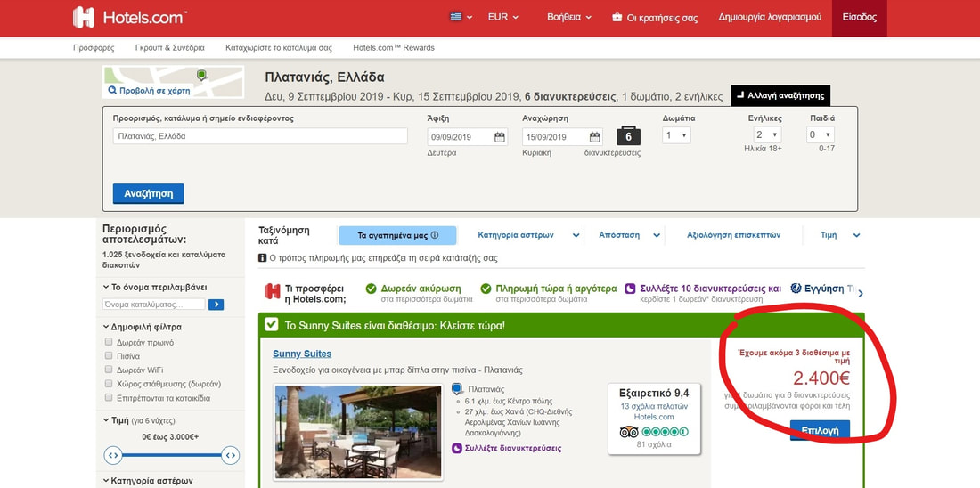
Task: Click the Hotels.com logo
Action: click(130, 18)
